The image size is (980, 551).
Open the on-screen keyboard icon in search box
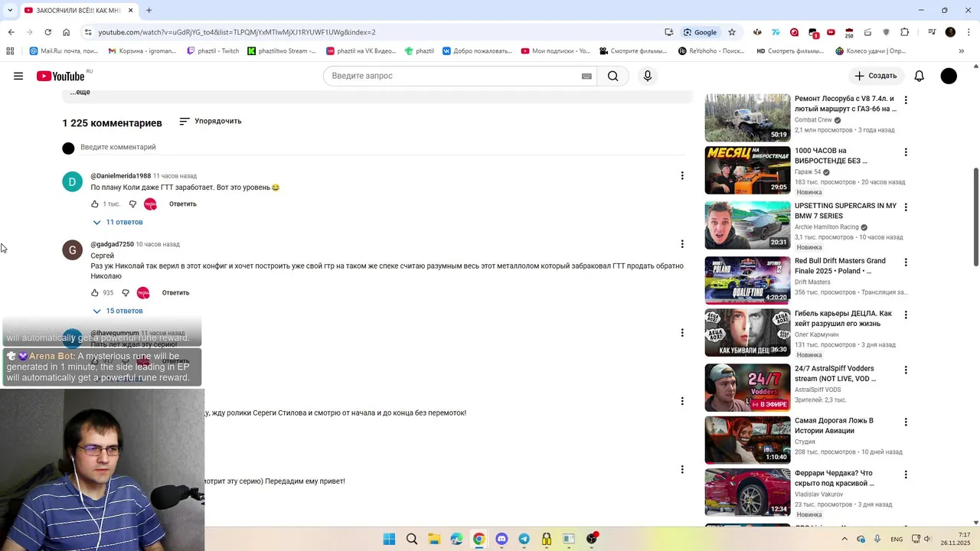(x=586, y=76)
